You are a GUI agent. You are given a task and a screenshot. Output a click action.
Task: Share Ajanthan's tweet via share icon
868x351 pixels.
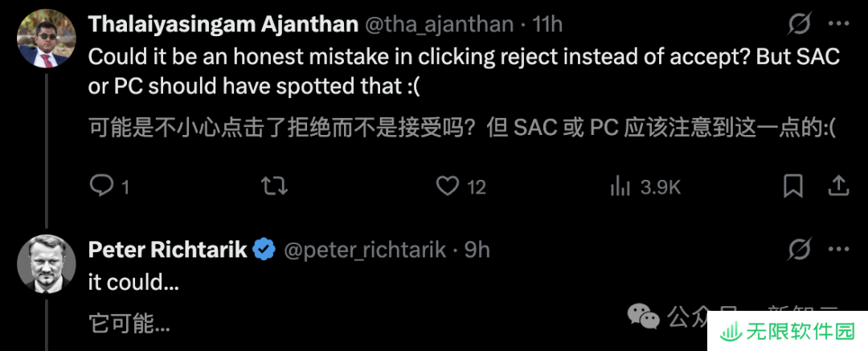coord(838,186)
